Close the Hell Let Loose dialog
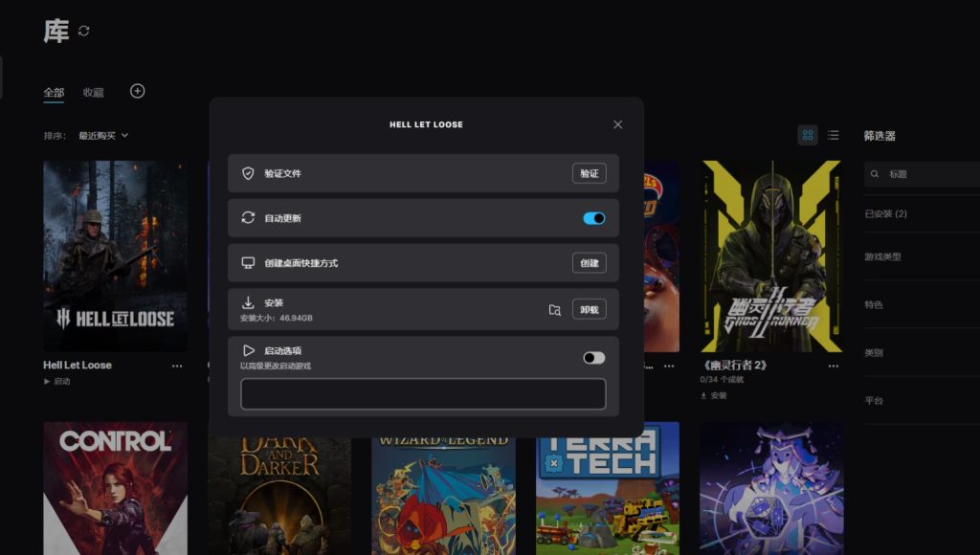Screen dimensions: 980x555 coord(617,124)
